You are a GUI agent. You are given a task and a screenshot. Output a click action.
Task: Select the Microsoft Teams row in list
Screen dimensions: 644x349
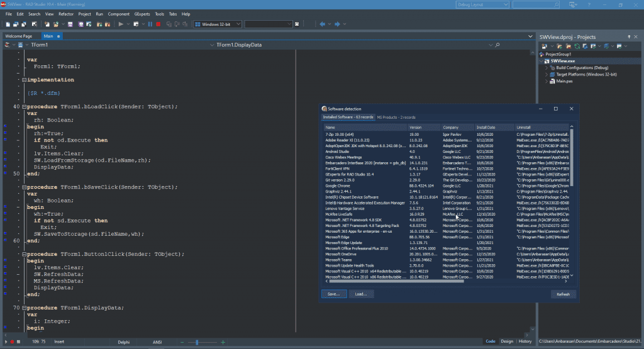coord(447,260)
